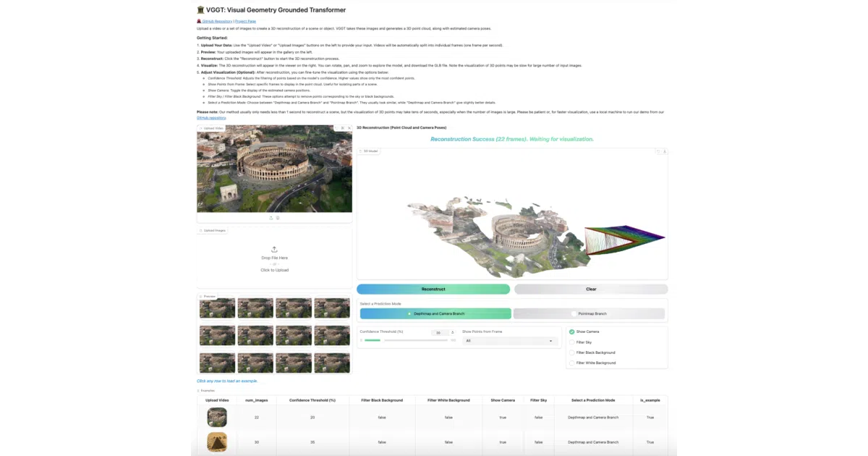
Task: Download the 3D model GLB file
Action: (x=664, y=151)
